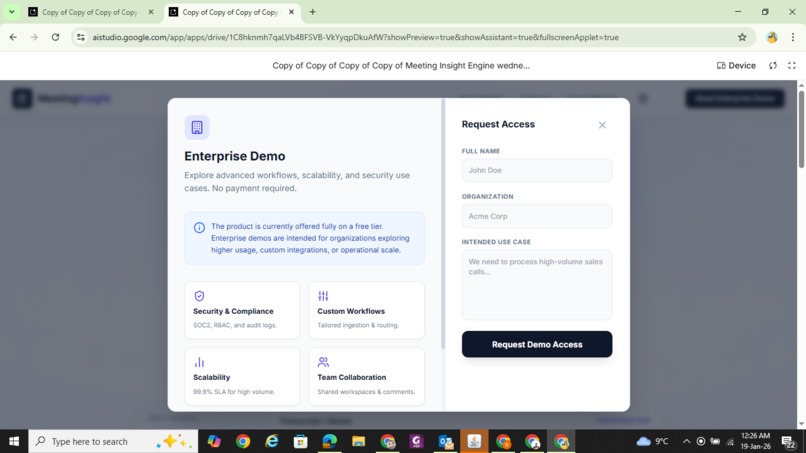
Task: Go back in browser history
Action: point(13,37)
